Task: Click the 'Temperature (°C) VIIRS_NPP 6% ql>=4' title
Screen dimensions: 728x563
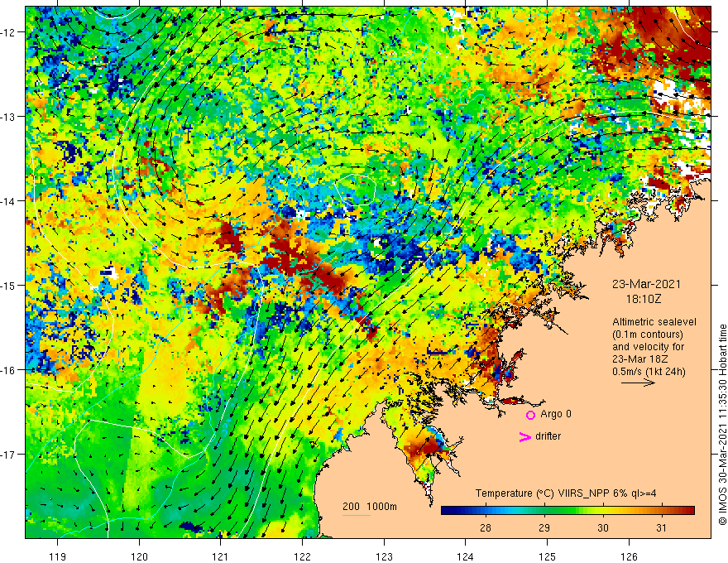Action: pos(566,493)
